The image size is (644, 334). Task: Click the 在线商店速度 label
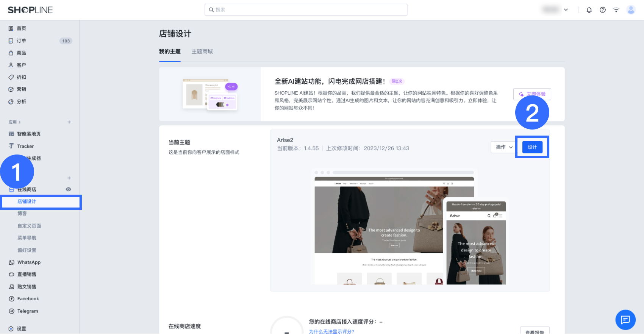pos(184,326)
